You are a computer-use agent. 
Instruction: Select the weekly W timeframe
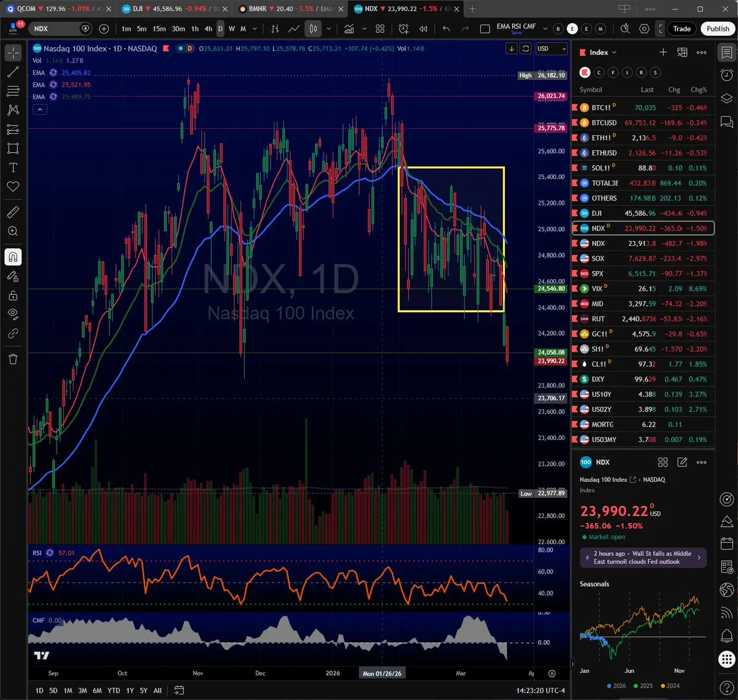[232, 29]
